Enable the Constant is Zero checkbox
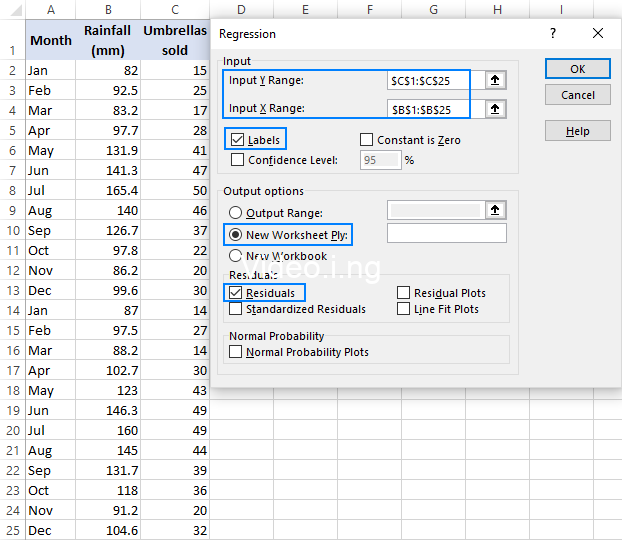 [366, 140]
